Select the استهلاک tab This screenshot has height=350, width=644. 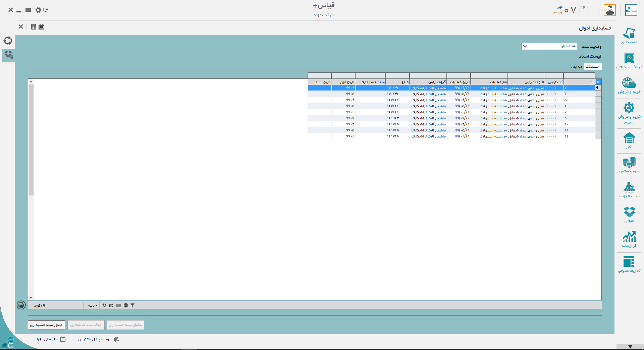(593, 67)
